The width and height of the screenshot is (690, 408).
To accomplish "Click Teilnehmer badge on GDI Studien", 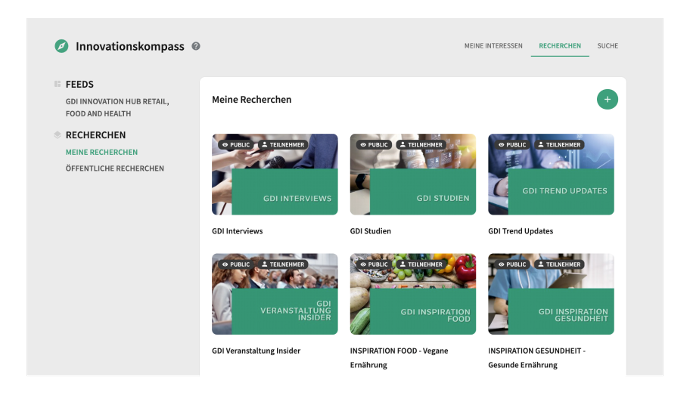I will 421,145.
